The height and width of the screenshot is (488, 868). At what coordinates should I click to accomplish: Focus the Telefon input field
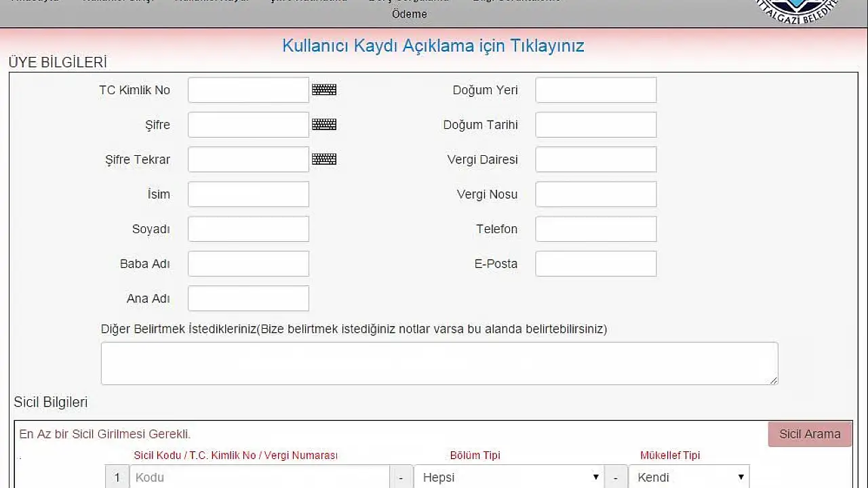[596, 229]
